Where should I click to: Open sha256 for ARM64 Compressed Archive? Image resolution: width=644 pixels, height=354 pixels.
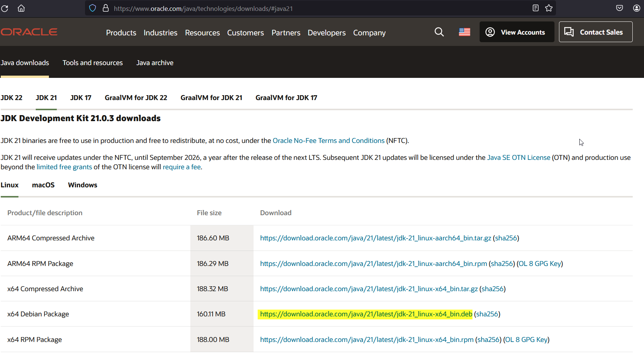[506, 238]
